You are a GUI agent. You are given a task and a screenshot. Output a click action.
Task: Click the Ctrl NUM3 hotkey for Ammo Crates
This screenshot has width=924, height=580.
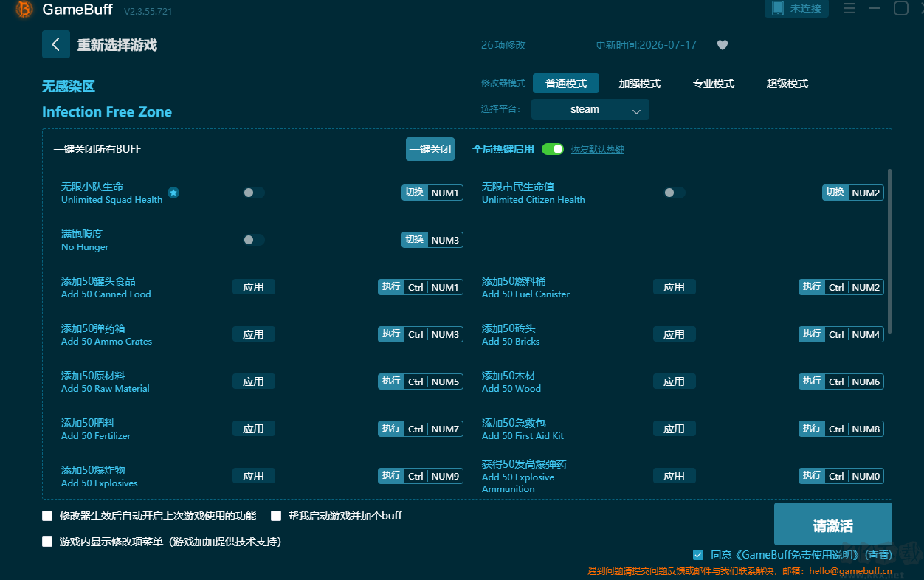[421, 334]
